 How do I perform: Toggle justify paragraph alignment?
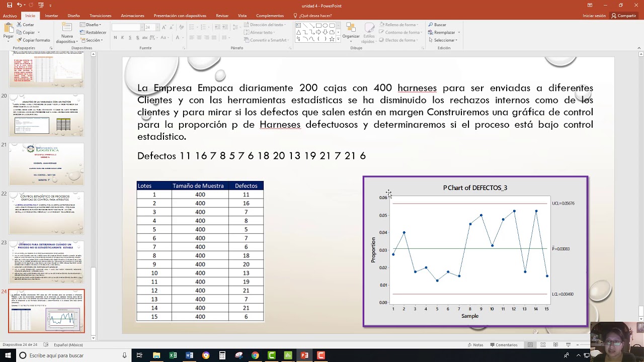coord(214,38)
